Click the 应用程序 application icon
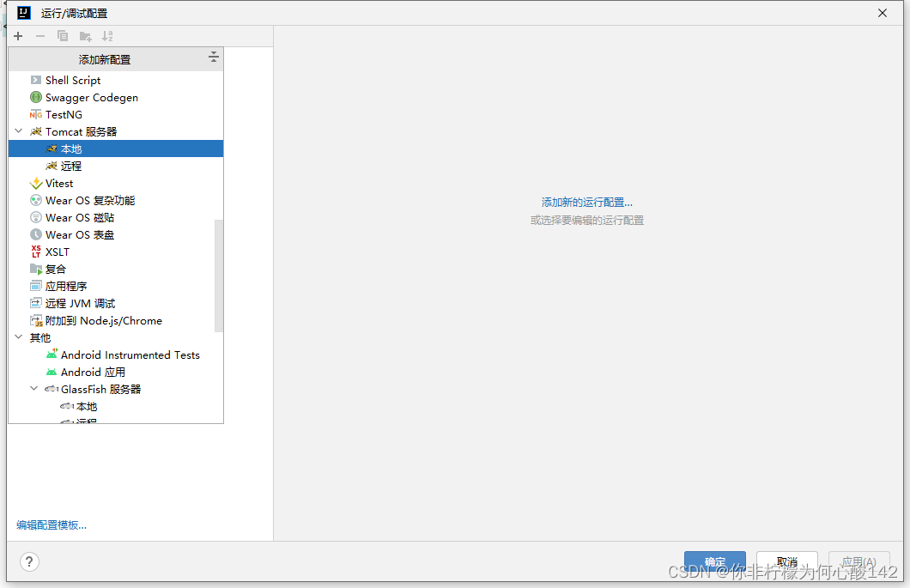The image size is (910, 588). point(36,286)
